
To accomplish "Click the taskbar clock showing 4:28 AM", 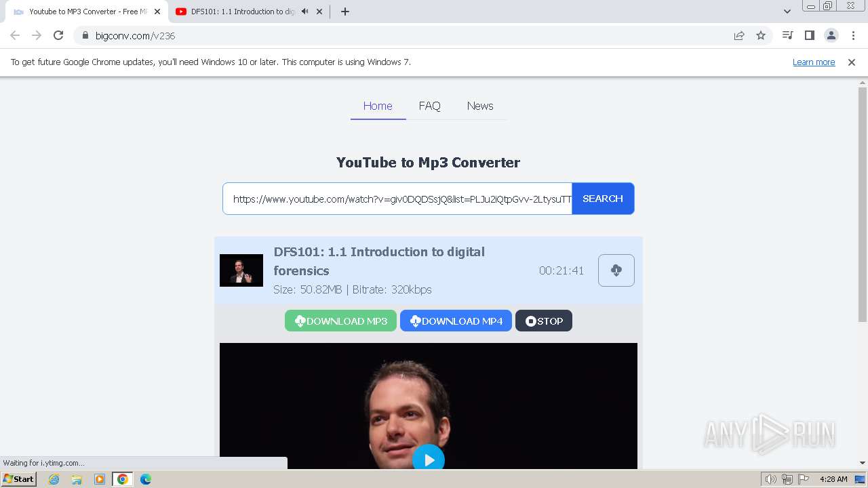I will (x=833, y=479).
